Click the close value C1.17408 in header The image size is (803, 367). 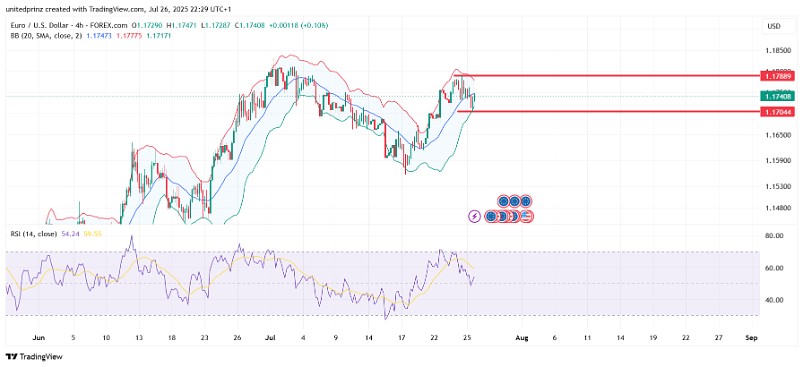pos(249,25)
